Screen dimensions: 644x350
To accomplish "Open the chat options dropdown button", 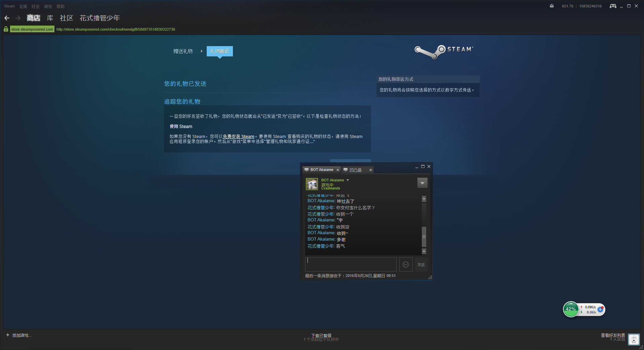I will (x=422, y=183).
